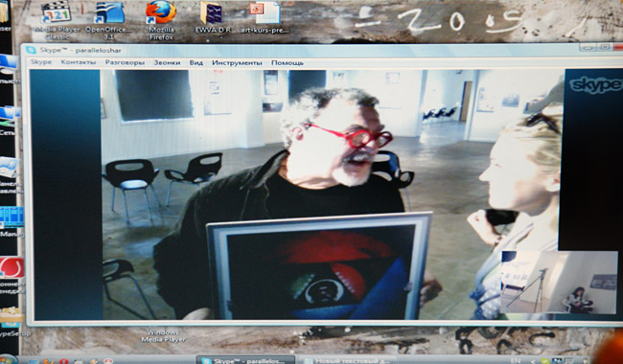Click the skype logo in the call panel
Image resolution: width=623 pixels, height=364 pixels.
click(595, 85)
